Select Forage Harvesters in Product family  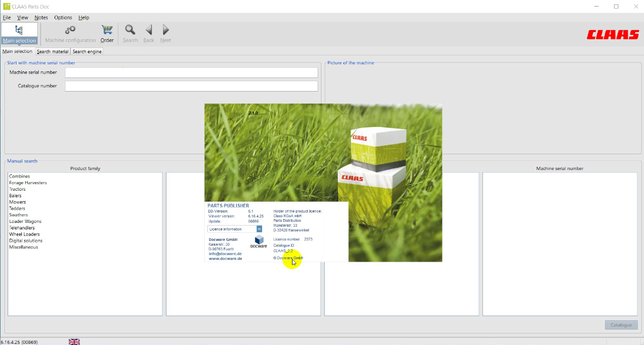[x=28, y=183]
